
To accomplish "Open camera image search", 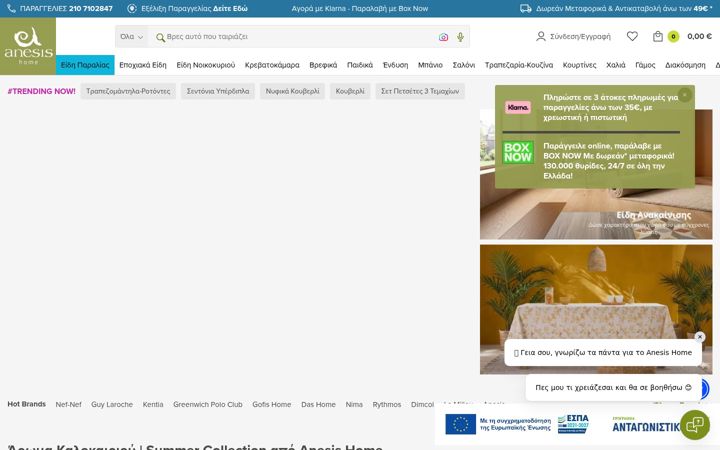I will [x=443, y=37].
